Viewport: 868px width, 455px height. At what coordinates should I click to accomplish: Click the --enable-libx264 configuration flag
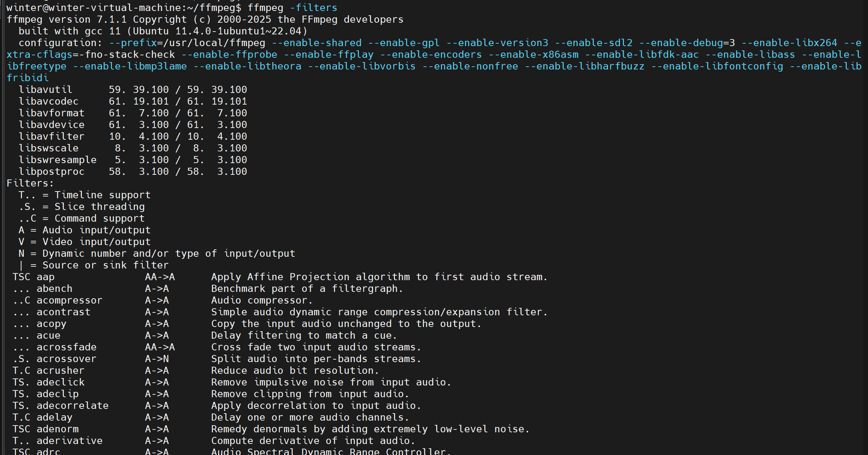tap(789, 43)
